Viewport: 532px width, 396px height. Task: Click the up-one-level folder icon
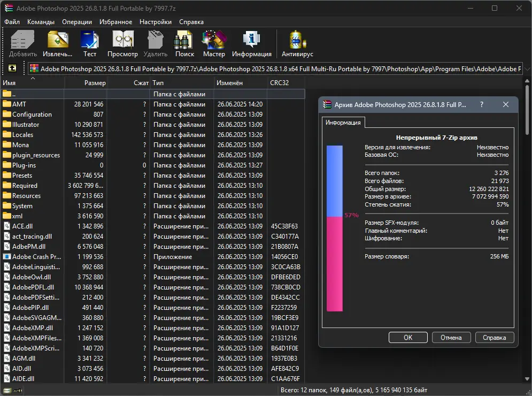pos(11,68)
